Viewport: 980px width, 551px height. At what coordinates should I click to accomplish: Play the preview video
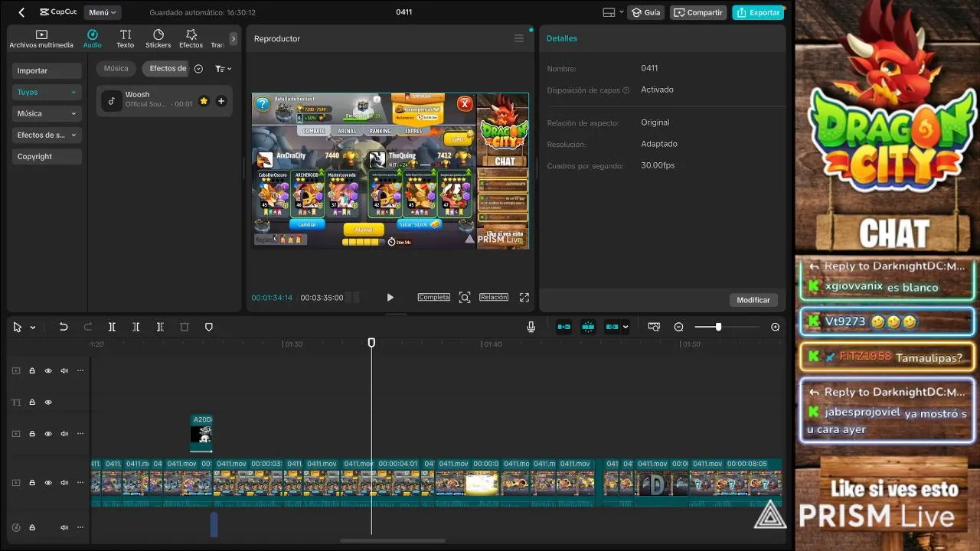[x=390, y=298]
